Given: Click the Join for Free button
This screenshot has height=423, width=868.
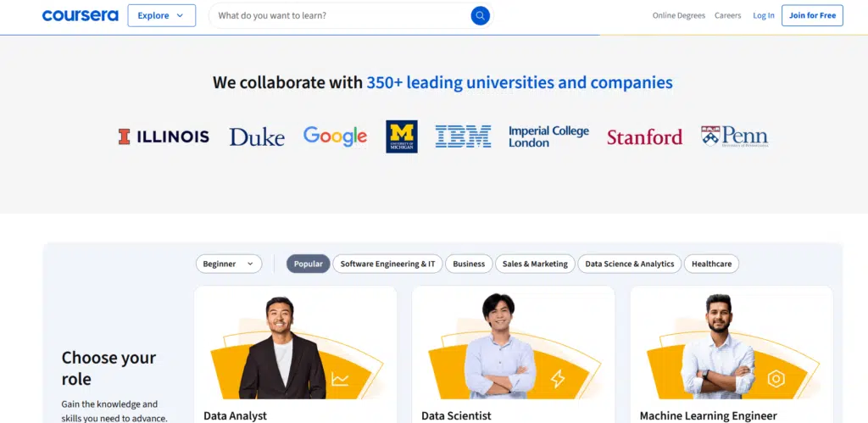Looking at the screenshot, I should pos(811,15).
